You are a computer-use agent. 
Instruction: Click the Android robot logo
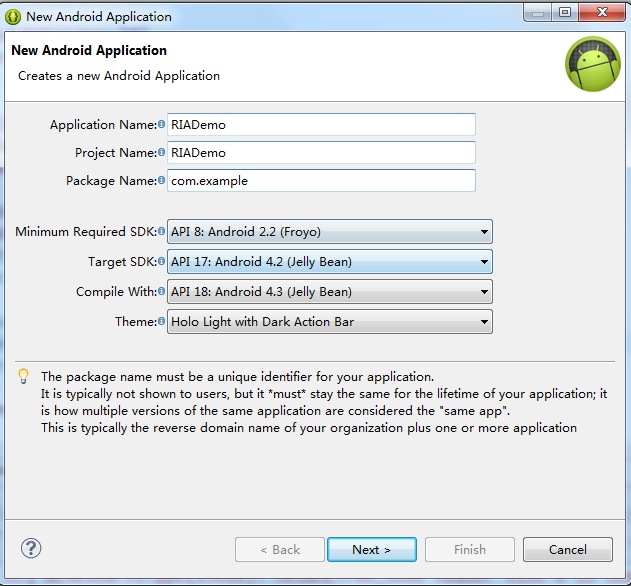(x=593, y=64)
